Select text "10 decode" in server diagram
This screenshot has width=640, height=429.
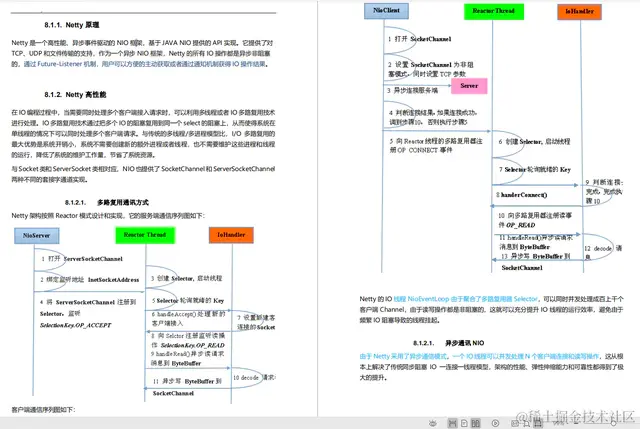point(246,378)
